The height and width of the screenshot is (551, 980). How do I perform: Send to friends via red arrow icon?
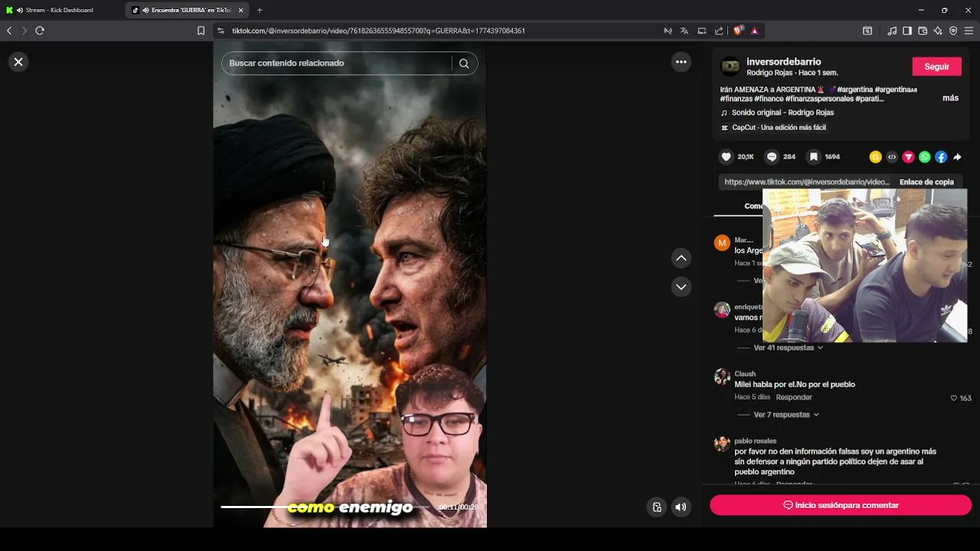[908, 157]
